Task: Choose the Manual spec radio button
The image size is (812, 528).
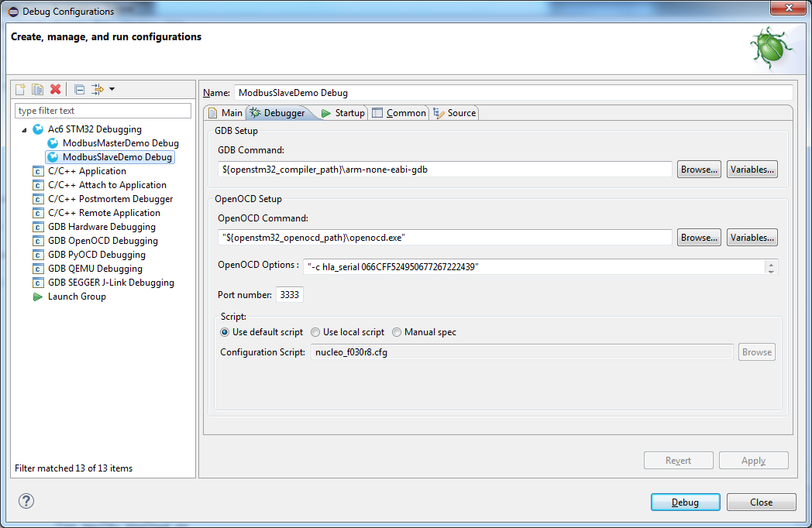Action: [397, 332]
